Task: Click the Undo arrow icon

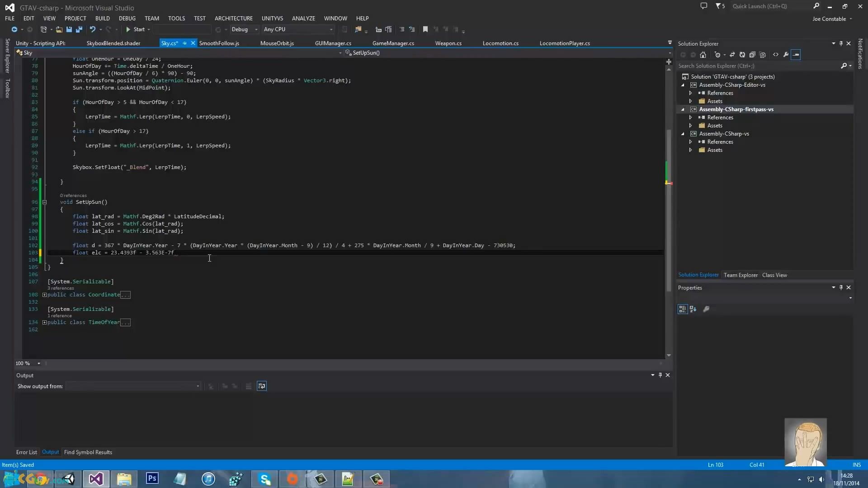Action: pos(93,29)
